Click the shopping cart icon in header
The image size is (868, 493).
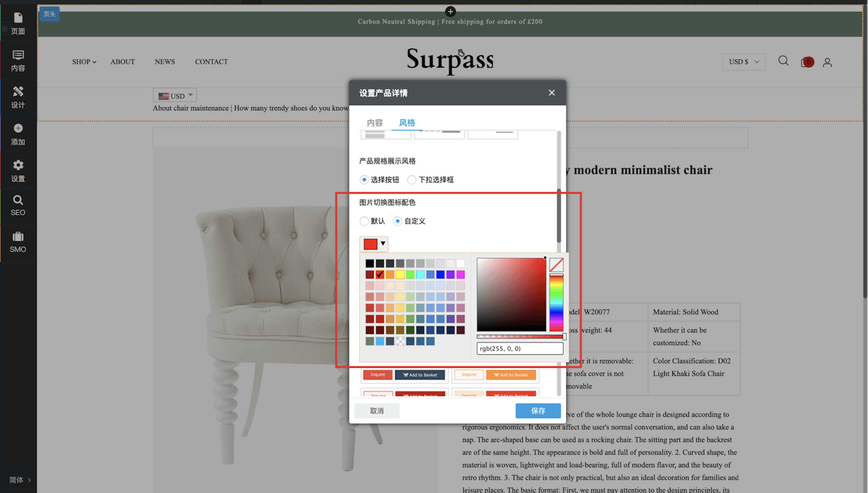[806, 62]
